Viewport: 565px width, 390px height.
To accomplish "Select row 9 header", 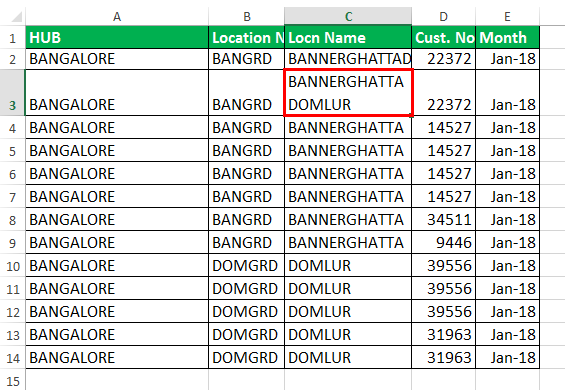I will pos(13,242).
